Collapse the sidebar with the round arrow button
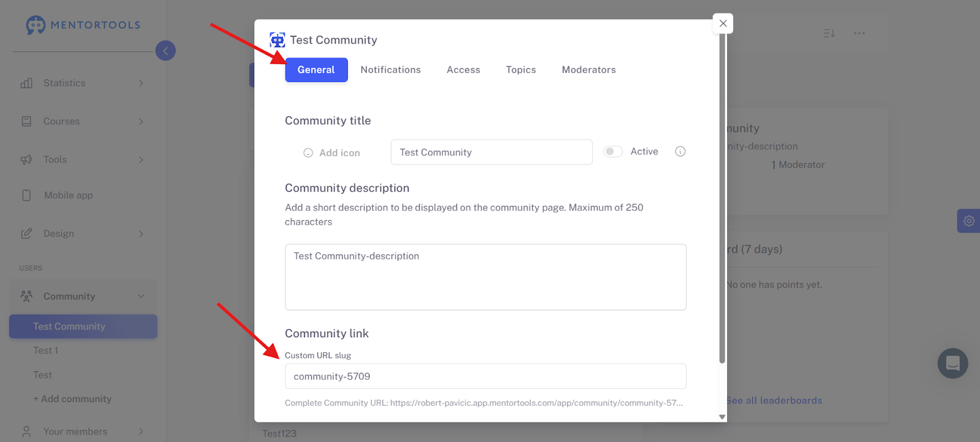Image resolution: width=980 pixels, height=442 pixels. [x=165, y=51]
